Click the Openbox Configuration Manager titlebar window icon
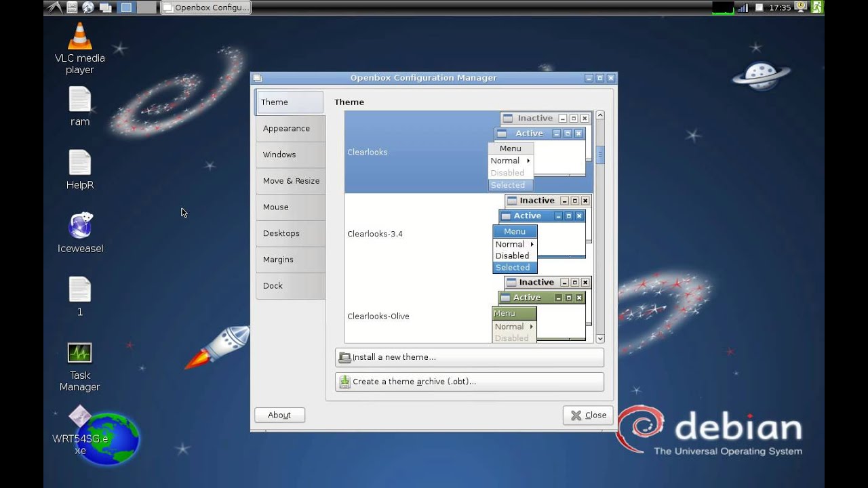The width and height of the screenshot is (868, 488). (x=258, y=78)
